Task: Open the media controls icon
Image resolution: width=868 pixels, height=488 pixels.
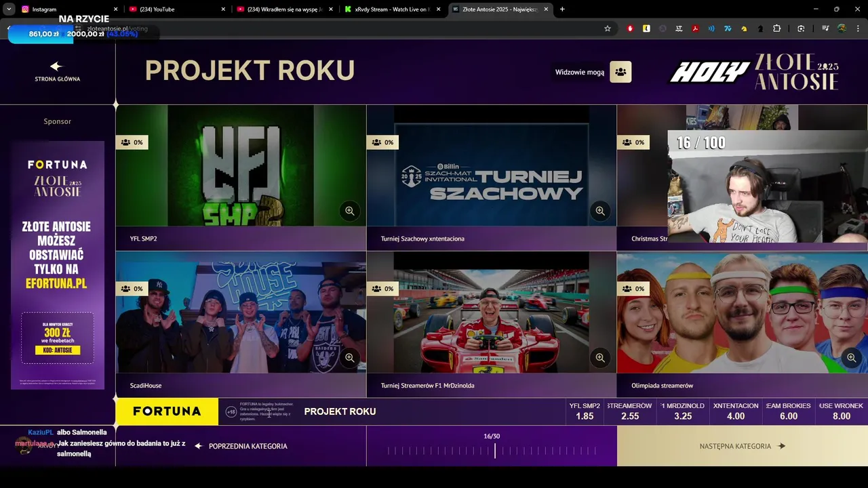Action: pyautogui.click(x=825, y=28)
